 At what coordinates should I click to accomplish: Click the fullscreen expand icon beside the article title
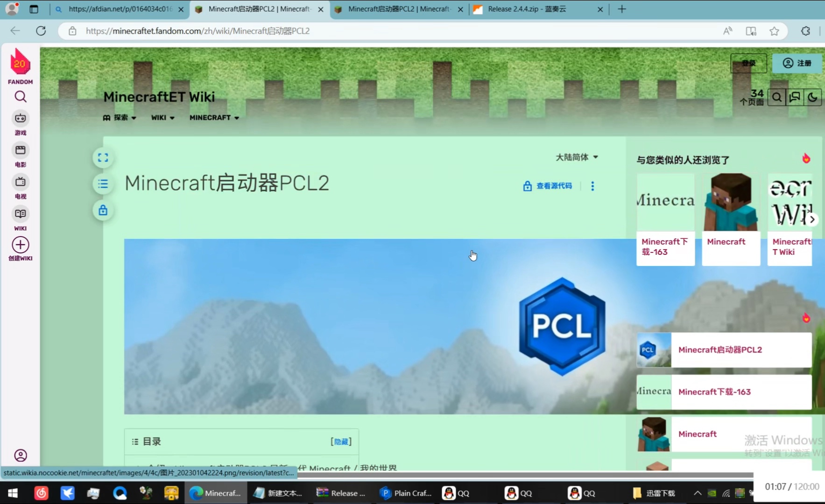tap(103, 157)
